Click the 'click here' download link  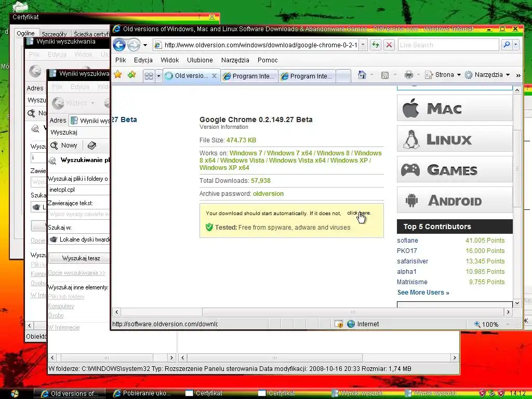pyautogui.click(x=358, y=213)
